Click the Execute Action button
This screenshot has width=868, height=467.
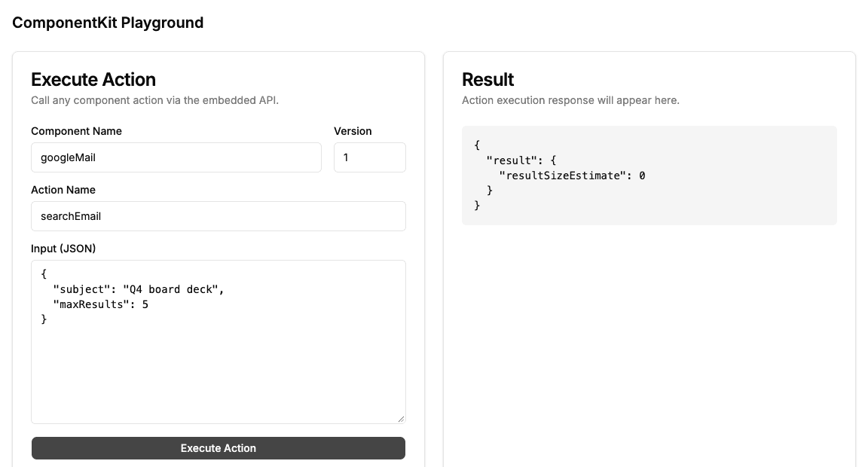218,448
